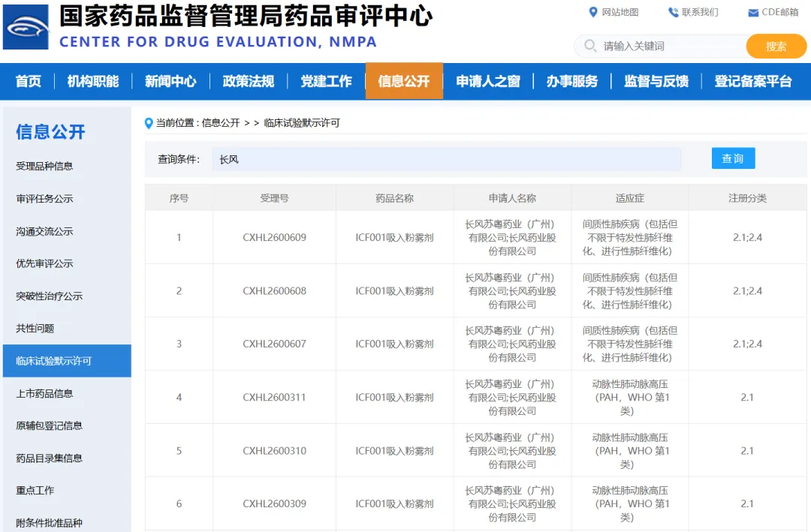Click acceptance number CXHL2600607
The height and width of the screenshot is (532, 811).
275,344
